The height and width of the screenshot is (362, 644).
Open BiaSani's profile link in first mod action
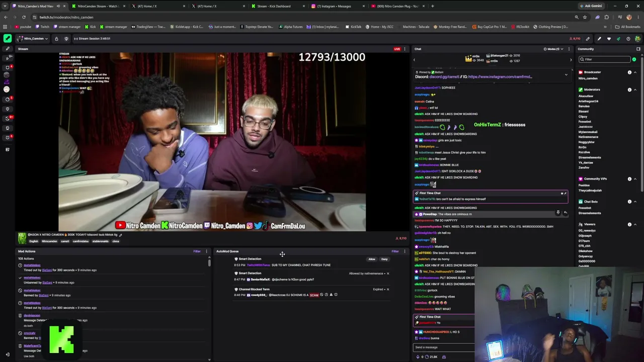coord(47,270)
